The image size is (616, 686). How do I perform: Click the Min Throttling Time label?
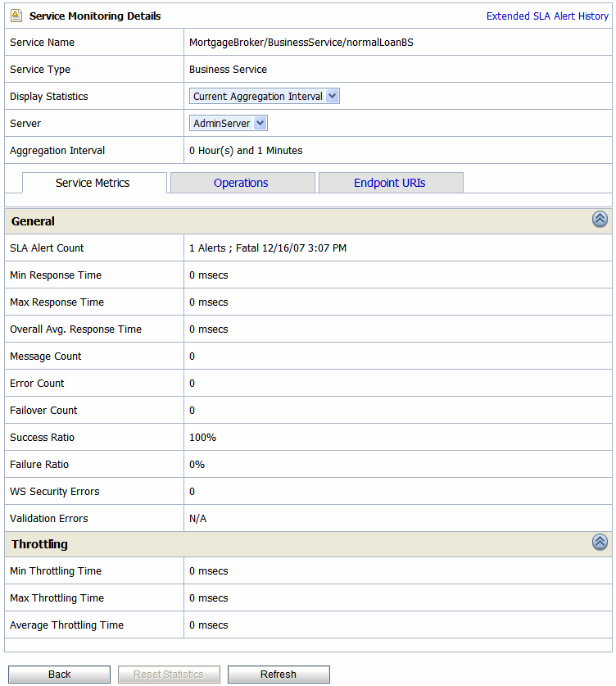pyautogui.click(x=56, y=571)
